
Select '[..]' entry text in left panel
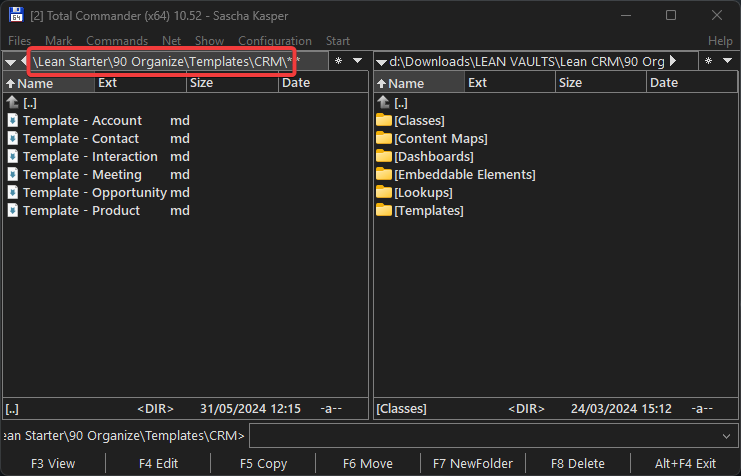(30, 103)
